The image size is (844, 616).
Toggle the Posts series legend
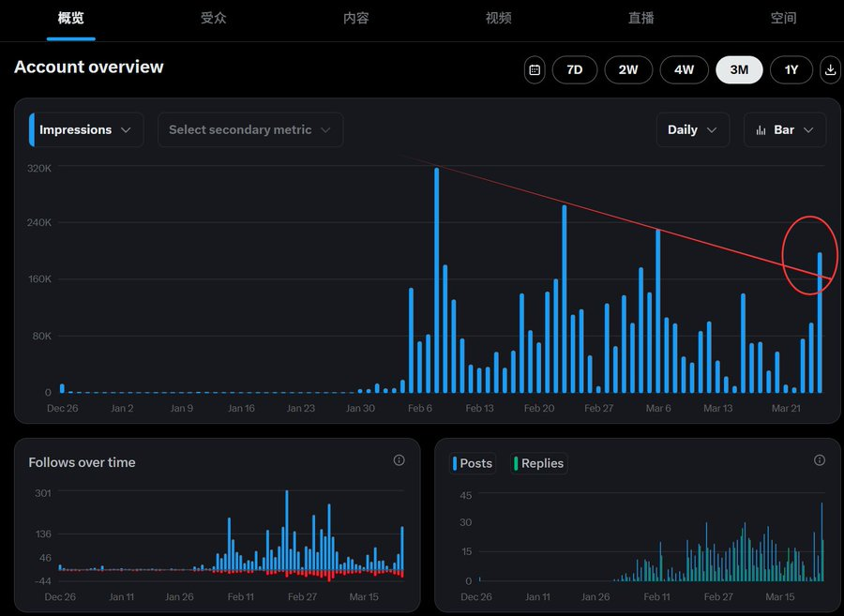472,463
